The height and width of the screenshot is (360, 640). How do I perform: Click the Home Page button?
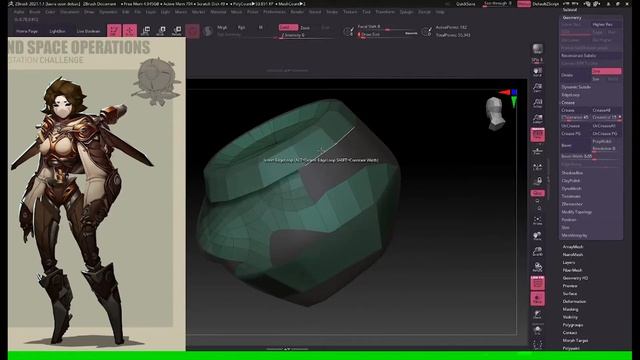click(27, 31)
